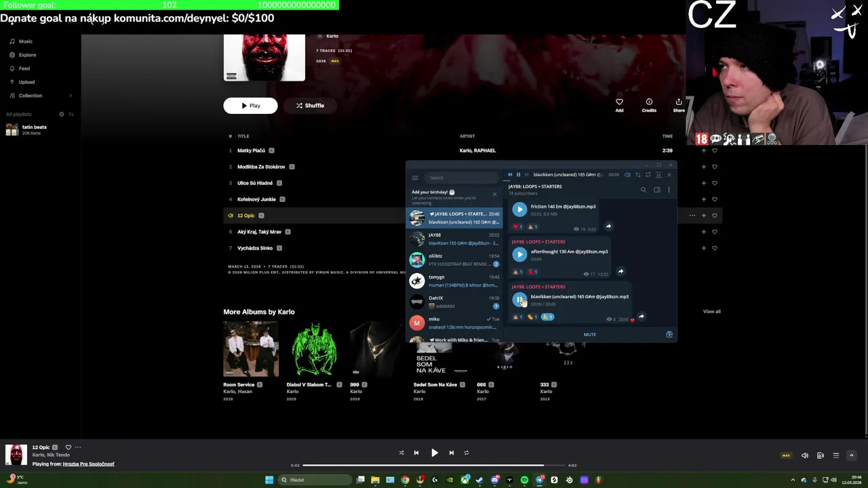
Task: Toggle Telegram player track order icon
Action: (637, 175)
